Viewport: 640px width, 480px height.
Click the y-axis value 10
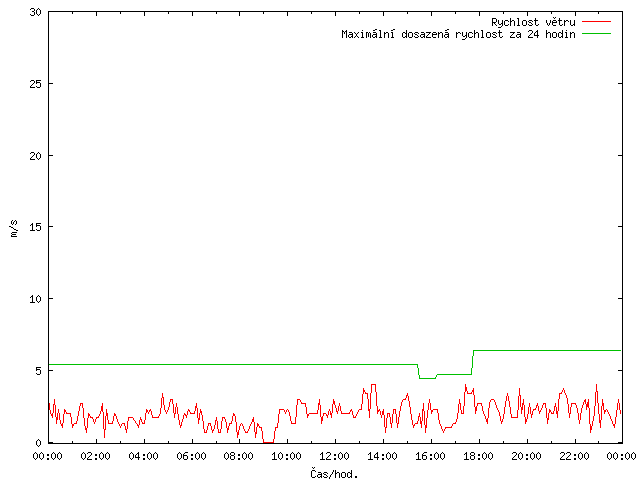[x=36, y=299]
